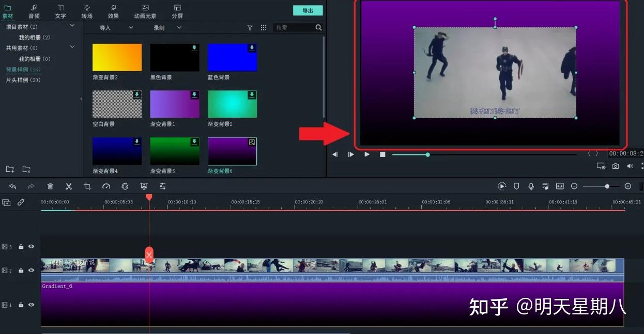The image size is (644, 334).
Task: Switch to the 动画元素 elements tab
Action: 145,11
